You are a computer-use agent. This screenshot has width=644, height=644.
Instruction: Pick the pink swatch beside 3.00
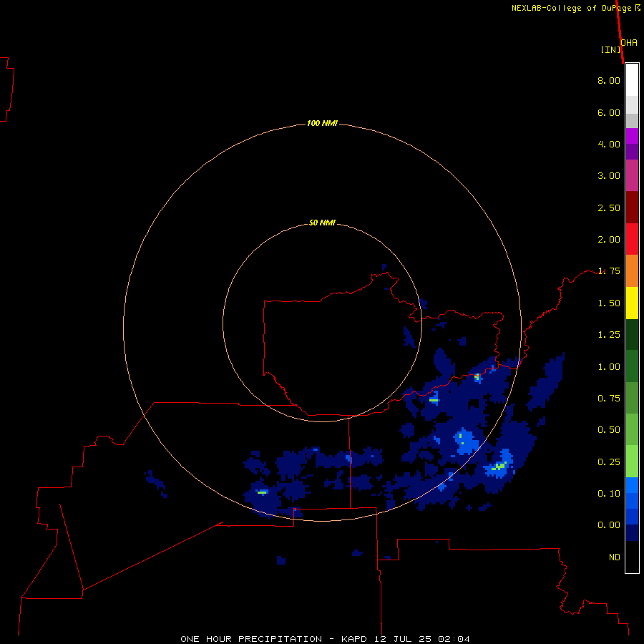tap(632, 175)
